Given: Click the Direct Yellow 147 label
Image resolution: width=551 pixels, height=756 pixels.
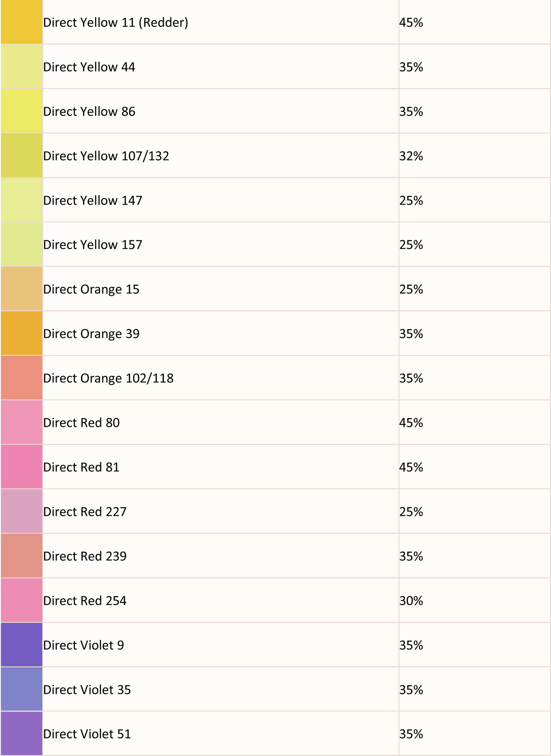Looking at the screenshot, I should click(93, 201).
